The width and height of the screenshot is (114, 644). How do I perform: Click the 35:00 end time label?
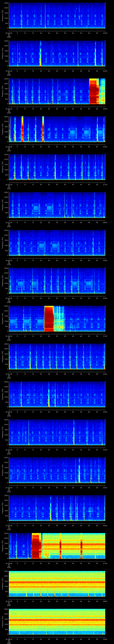[105, 487]
